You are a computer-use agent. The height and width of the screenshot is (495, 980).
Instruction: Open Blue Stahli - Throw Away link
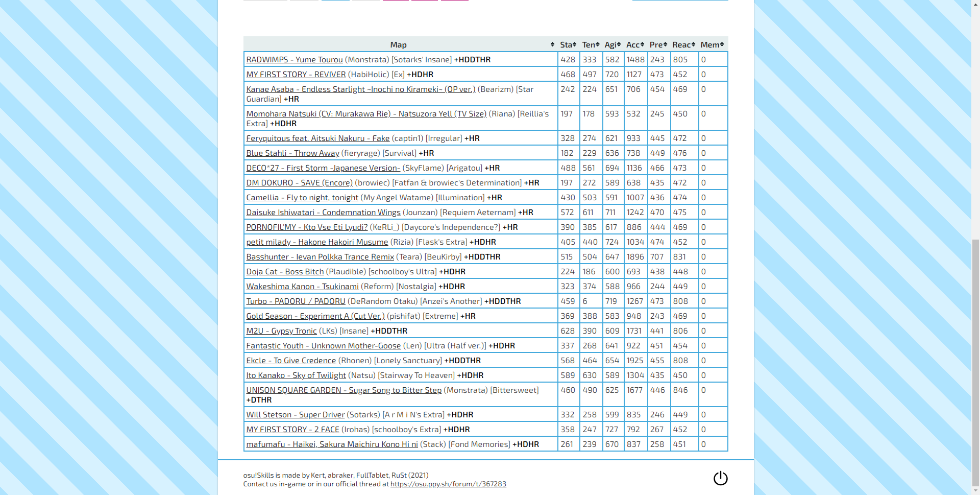pos(292,153)
